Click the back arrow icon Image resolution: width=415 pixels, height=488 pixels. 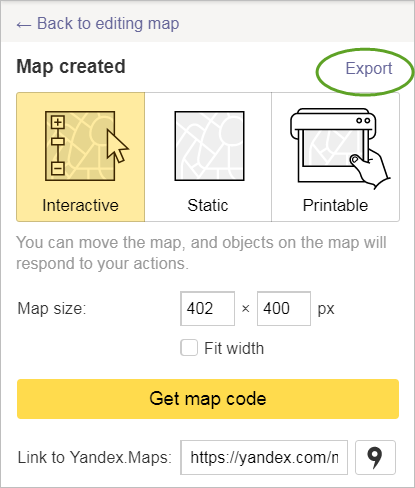pos(24,25)
